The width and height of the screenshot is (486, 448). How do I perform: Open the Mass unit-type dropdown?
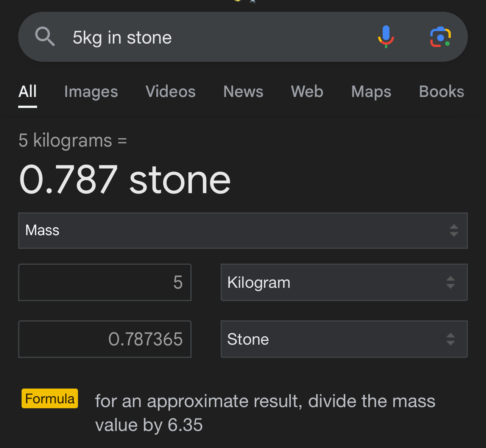point(243,231)
